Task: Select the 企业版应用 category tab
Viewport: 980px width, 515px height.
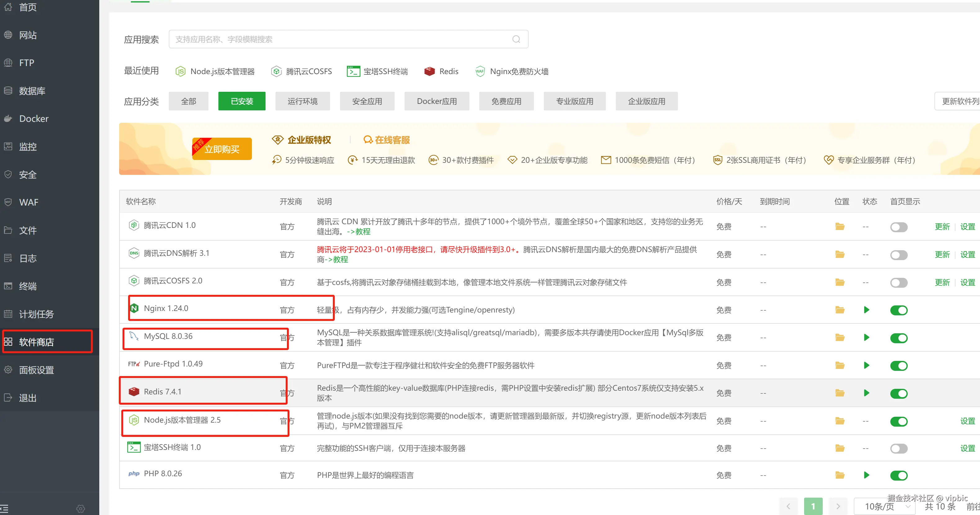Action: [x=647, y=101]
